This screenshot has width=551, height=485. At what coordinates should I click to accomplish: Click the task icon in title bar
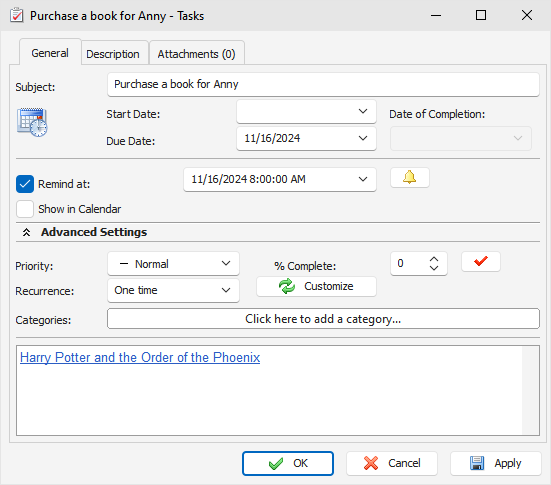(x=17, y=16)
